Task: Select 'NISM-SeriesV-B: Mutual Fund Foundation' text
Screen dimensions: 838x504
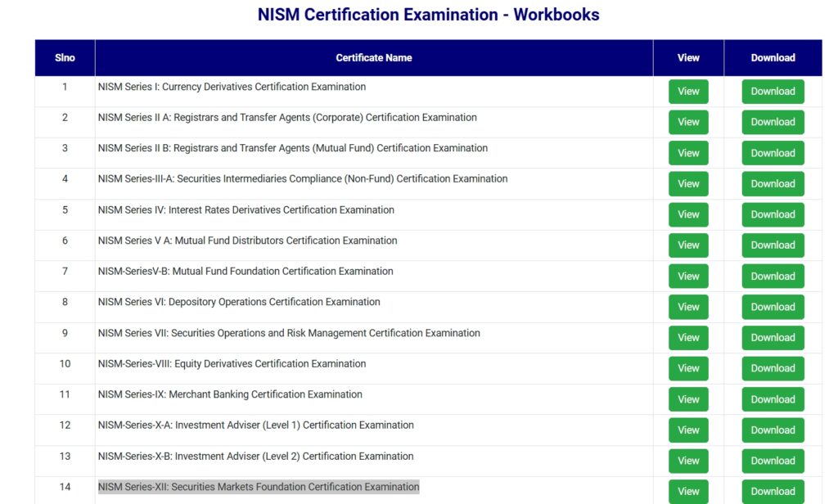Action: coord(246,272)
